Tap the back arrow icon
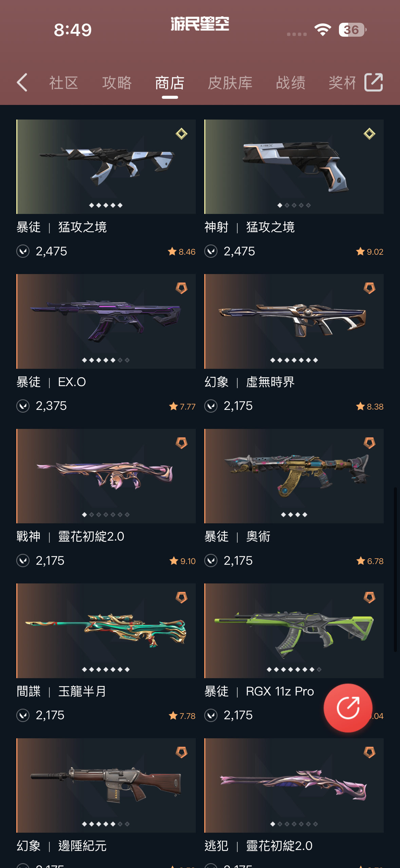The image size is (400, 868). 22,83
